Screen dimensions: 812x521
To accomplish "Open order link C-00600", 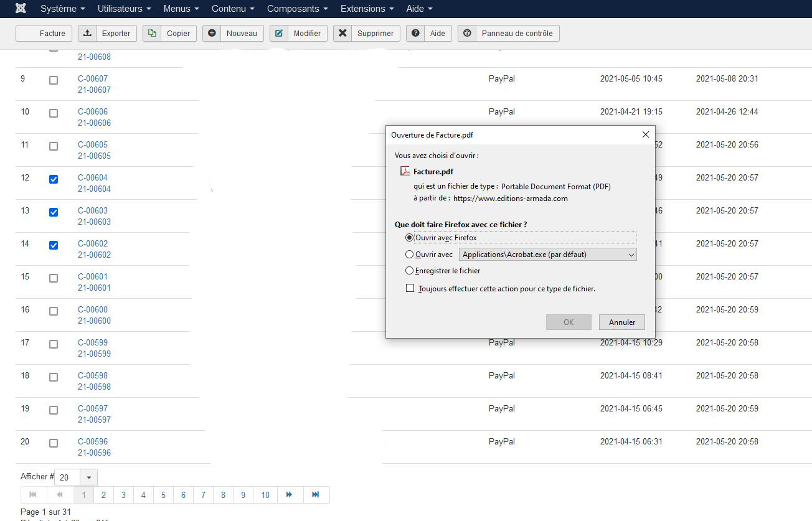I will click(93, 309).
